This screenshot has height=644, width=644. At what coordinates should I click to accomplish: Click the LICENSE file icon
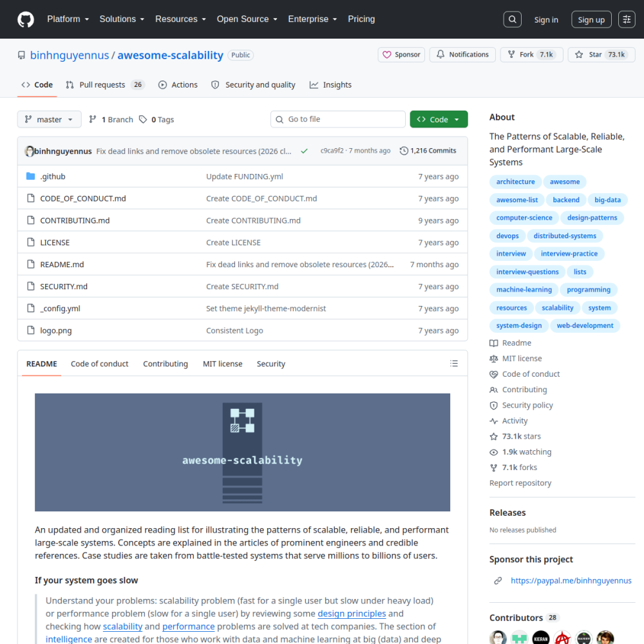tap(31, 242)
